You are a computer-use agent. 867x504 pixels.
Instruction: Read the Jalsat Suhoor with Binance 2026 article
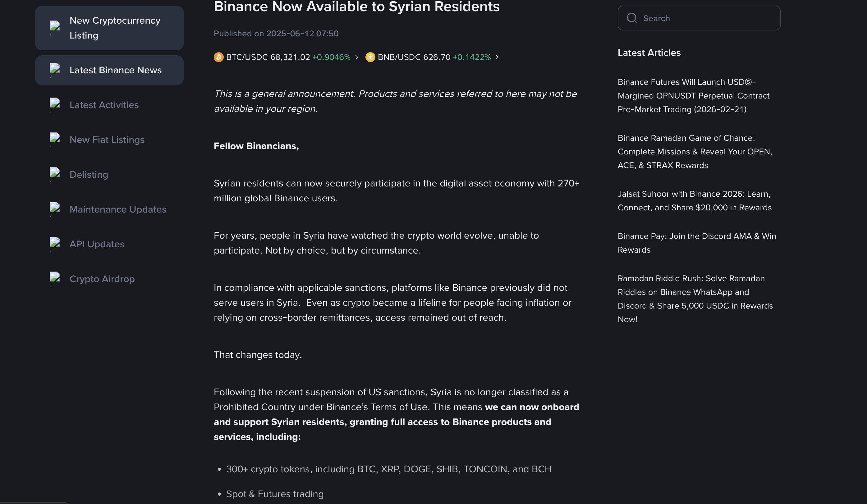click(x=694, y=201)
